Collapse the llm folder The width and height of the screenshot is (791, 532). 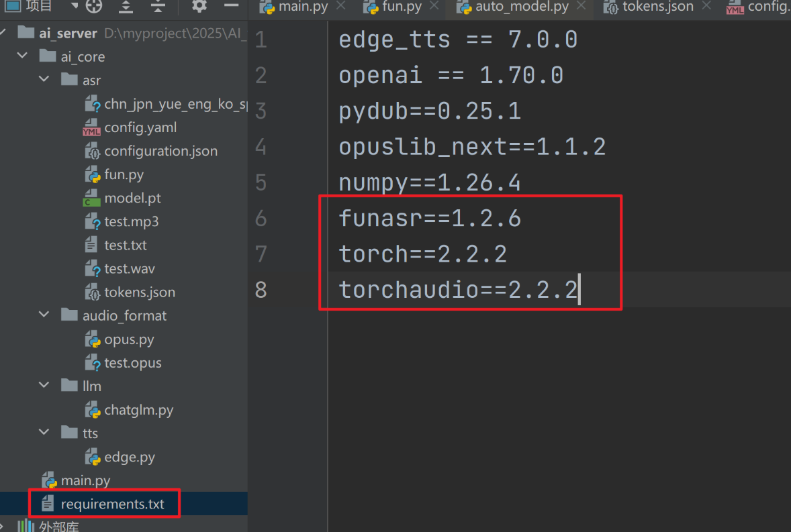(x=44, y=385)
